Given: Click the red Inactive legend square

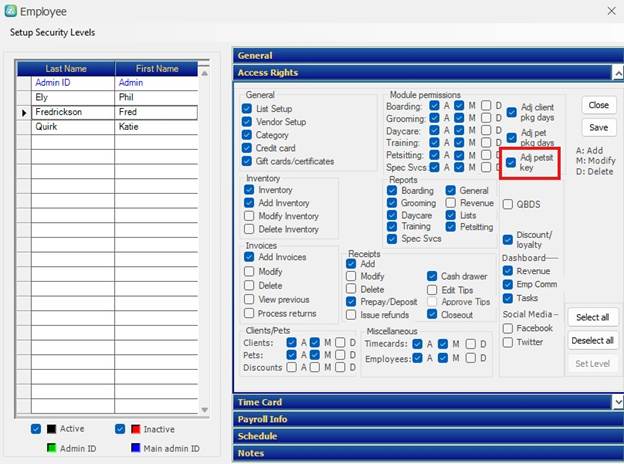Looking at the screenshot, I should coord(136,429).
